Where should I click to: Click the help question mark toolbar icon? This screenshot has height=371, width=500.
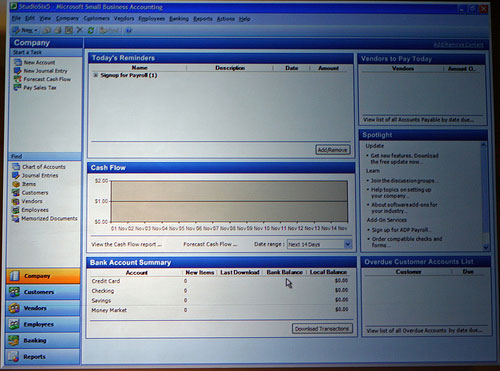[x=129, y=30]
